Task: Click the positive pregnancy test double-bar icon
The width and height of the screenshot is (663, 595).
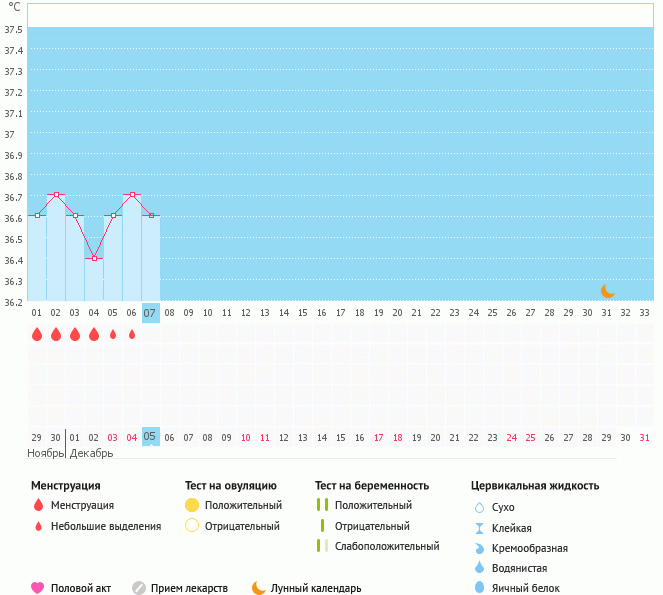Action: coord(322,505)
